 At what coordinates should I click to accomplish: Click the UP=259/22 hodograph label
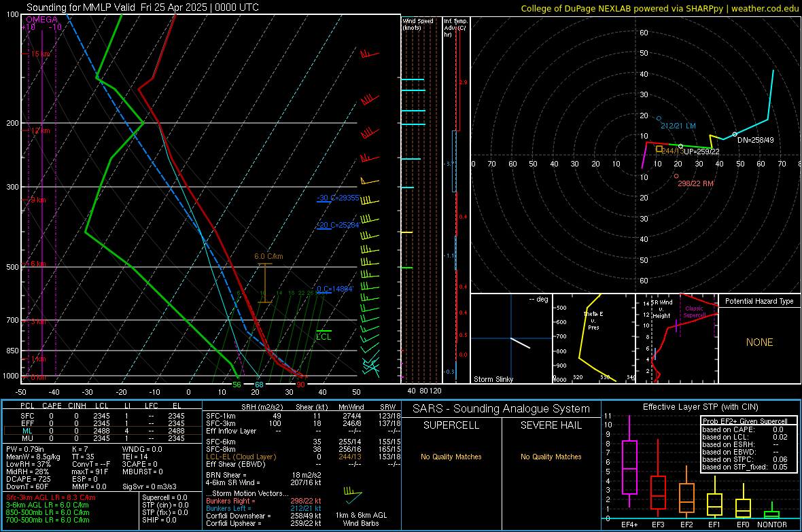(701, 152)
